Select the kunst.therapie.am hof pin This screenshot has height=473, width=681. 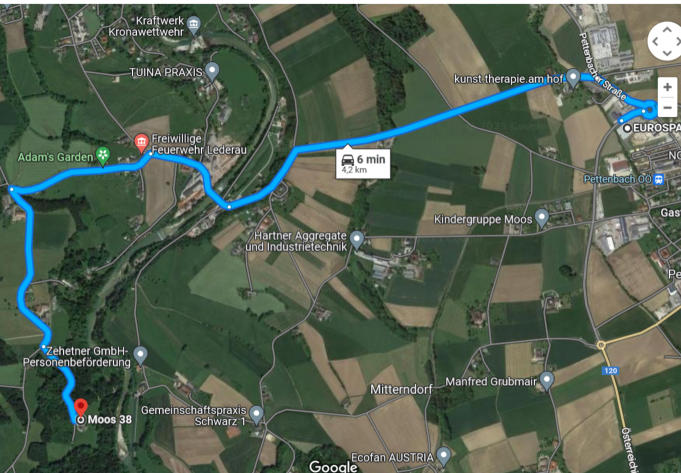[x=573, y=78]
